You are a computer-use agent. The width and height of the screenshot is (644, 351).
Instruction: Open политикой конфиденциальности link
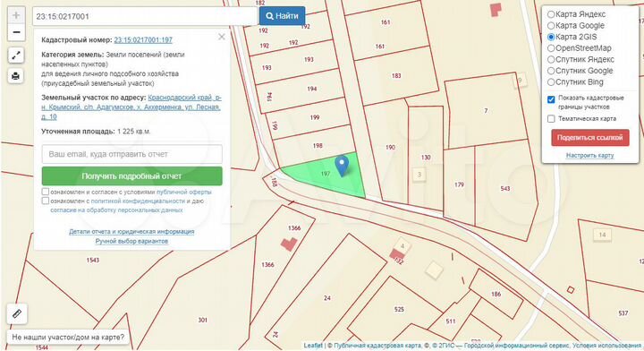(138, 201)
